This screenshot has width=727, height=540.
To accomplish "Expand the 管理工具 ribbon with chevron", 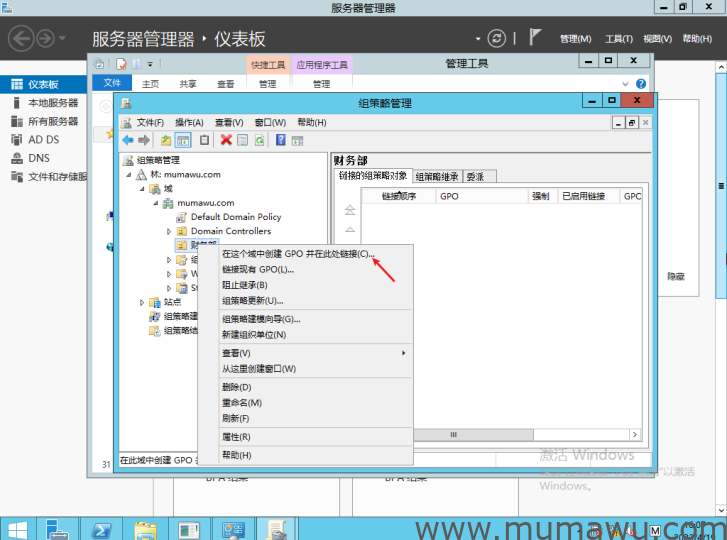I will [x=625, y=84].
